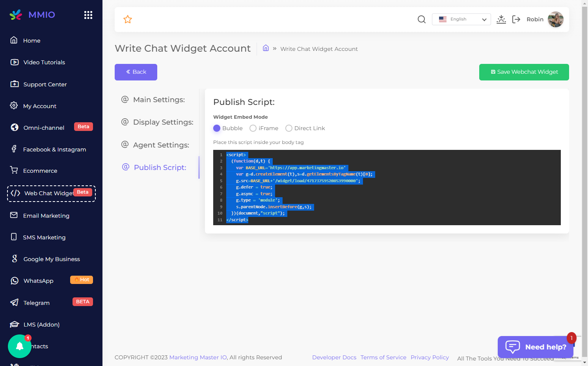Open the Privacy Policy link
This screenshot has height=366, width=588.
pyautogui.click(x=430, y=357)
